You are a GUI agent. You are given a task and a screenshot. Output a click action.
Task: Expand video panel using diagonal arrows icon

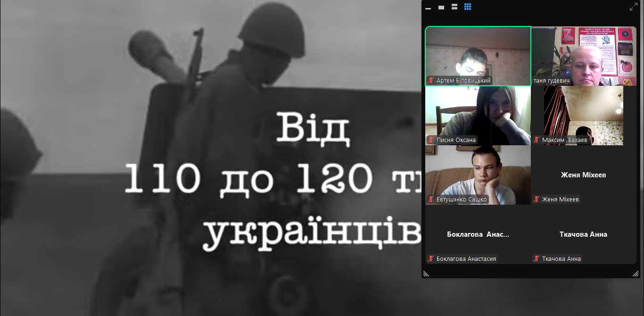(633, 7)
